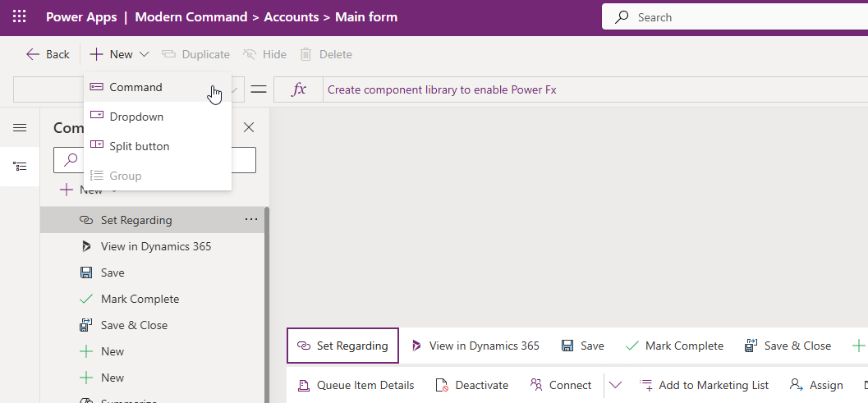868x403 pixels.
Task: Choose Command from the New menu
Action: coord(158,88)
